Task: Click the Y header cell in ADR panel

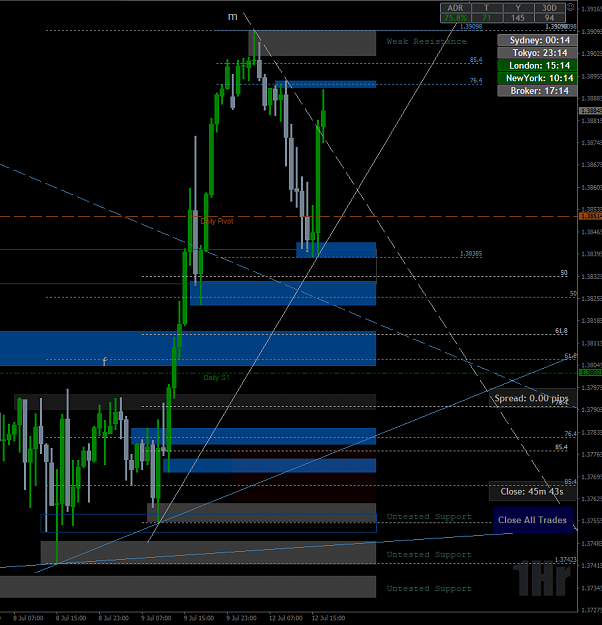Action: coord(517,8)
